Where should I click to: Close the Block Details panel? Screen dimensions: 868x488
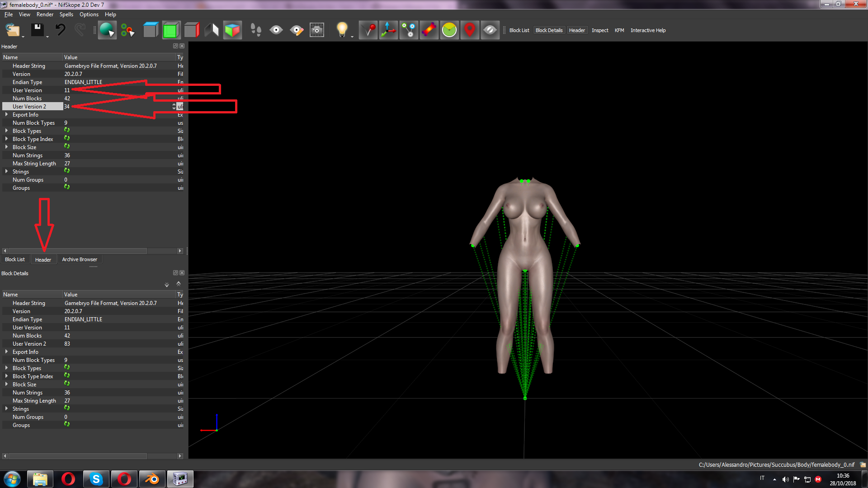(182, 273)
